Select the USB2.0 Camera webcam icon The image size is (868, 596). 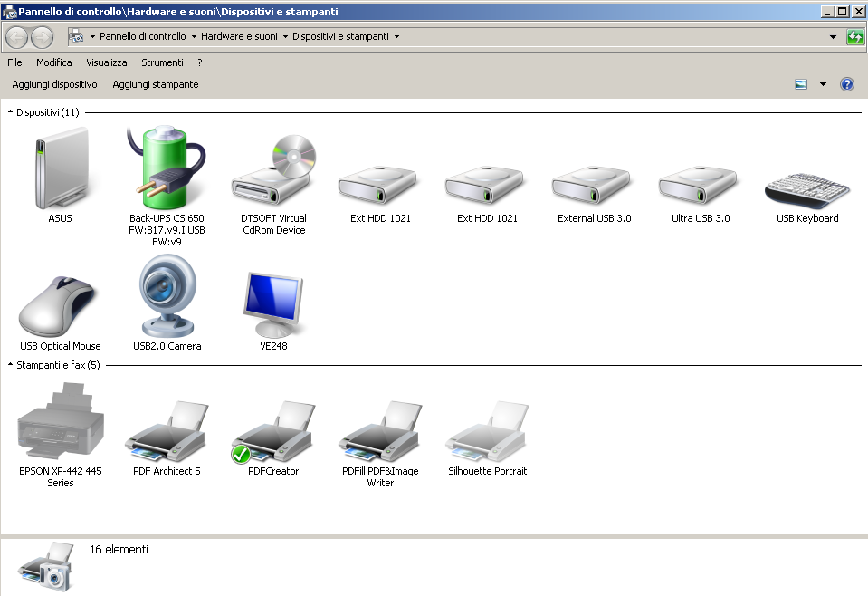tap(167, 294)
